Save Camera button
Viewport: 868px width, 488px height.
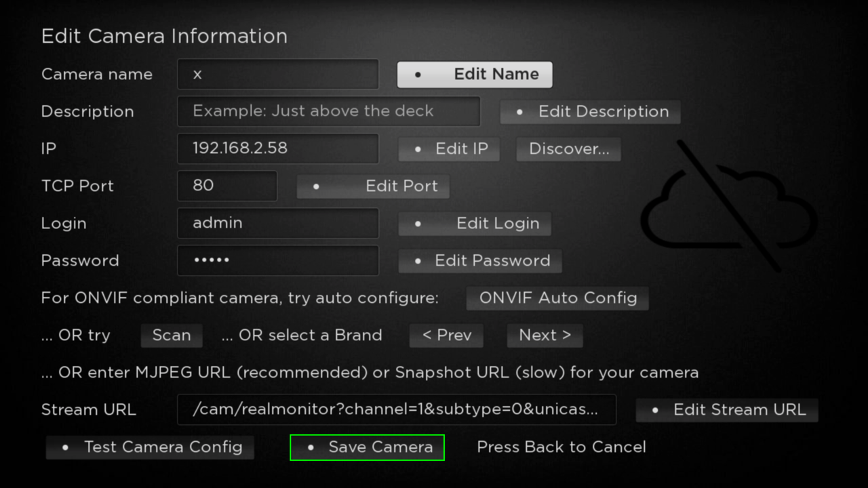point(367,447)
